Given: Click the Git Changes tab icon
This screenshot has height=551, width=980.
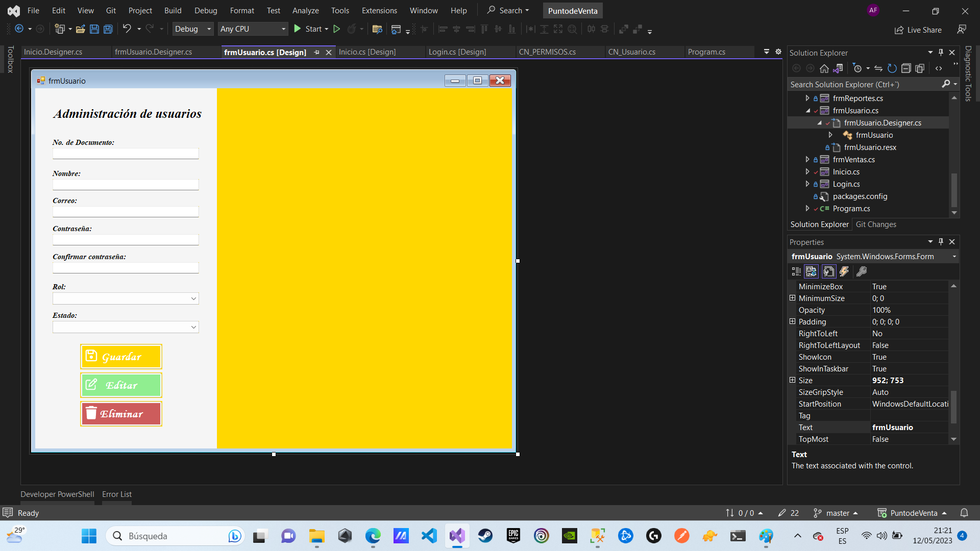Looking at the screenshot, I should coord(876,224).
